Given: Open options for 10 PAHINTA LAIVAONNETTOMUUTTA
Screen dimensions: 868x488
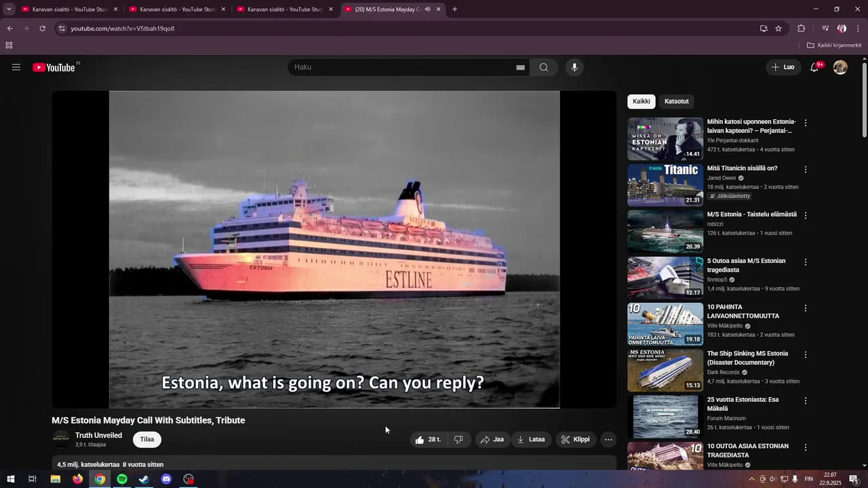Looking at the screenshot, I should pos(806,308).
